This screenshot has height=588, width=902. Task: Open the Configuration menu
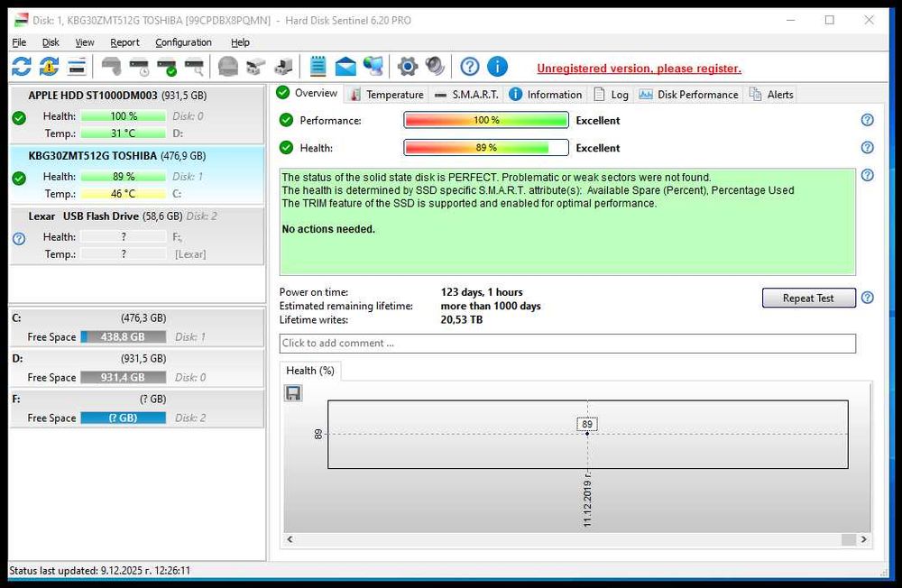click(183, 42)
